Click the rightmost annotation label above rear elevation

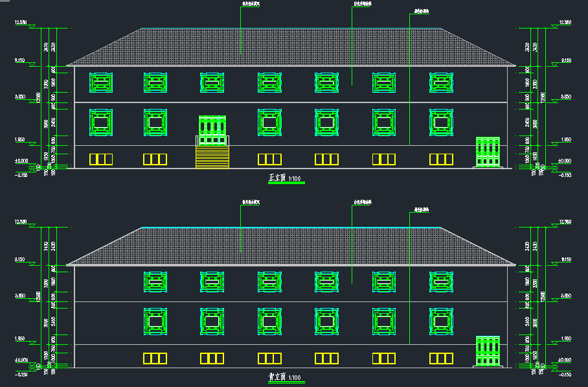click(x=422, y=210)
